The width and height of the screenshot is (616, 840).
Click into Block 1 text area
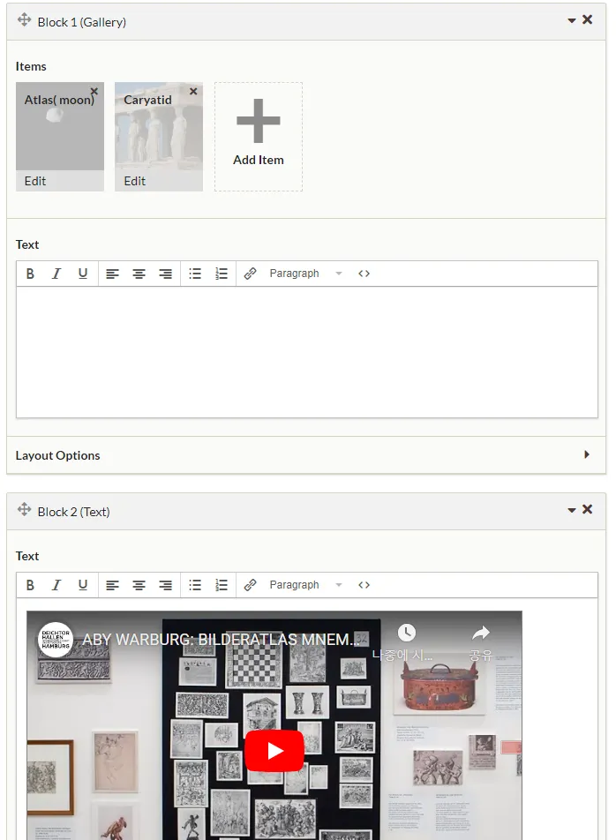coord(307,352)
